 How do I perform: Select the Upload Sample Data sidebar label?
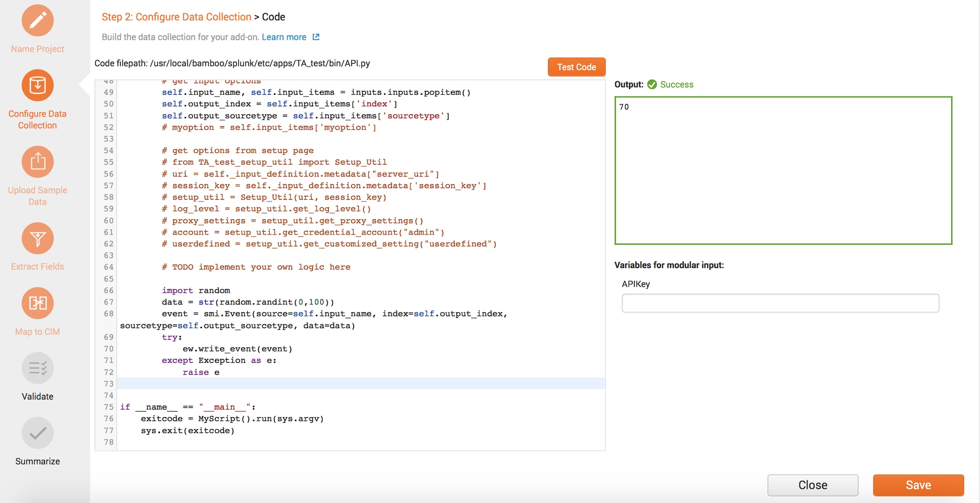(37, 196)
